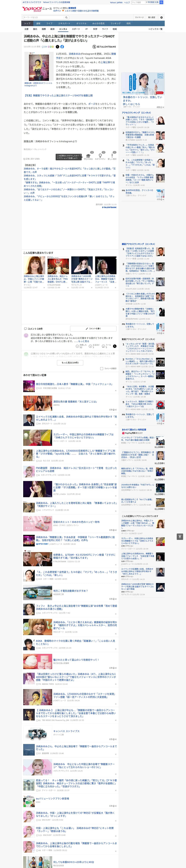Open the スポーツ category
This screenshot has width=186, height=868.
tap(76, 29)
